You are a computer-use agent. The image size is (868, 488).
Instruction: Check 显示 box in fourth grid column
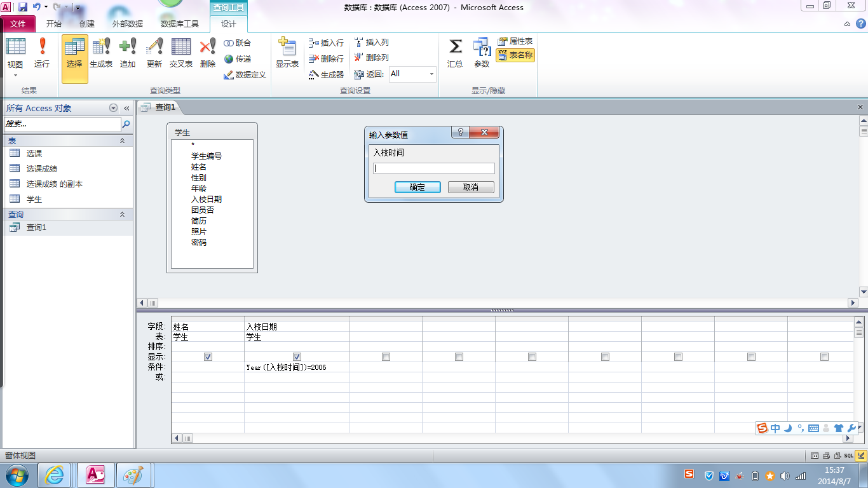click(459, 357)
